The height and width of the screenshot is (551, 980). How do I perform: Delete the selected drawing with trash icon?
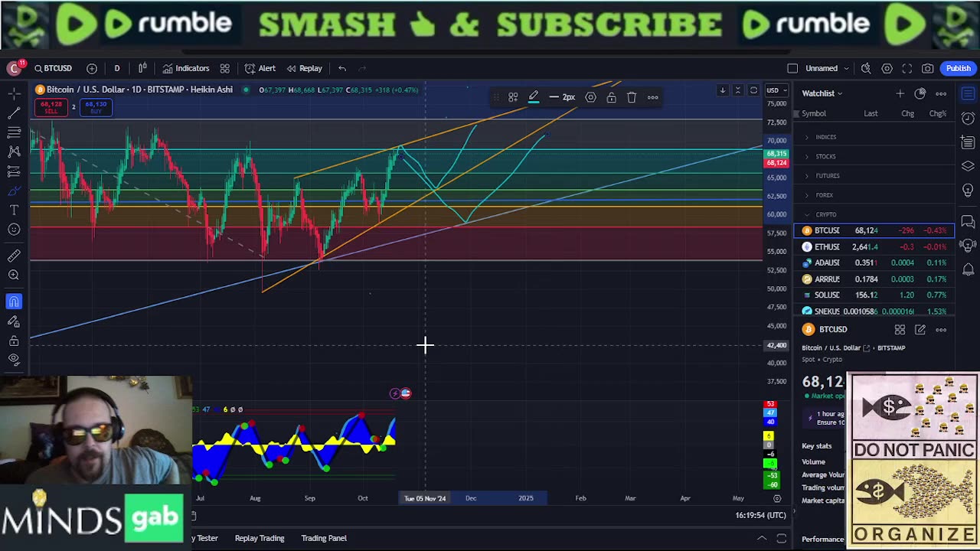(x=632, y=97)
